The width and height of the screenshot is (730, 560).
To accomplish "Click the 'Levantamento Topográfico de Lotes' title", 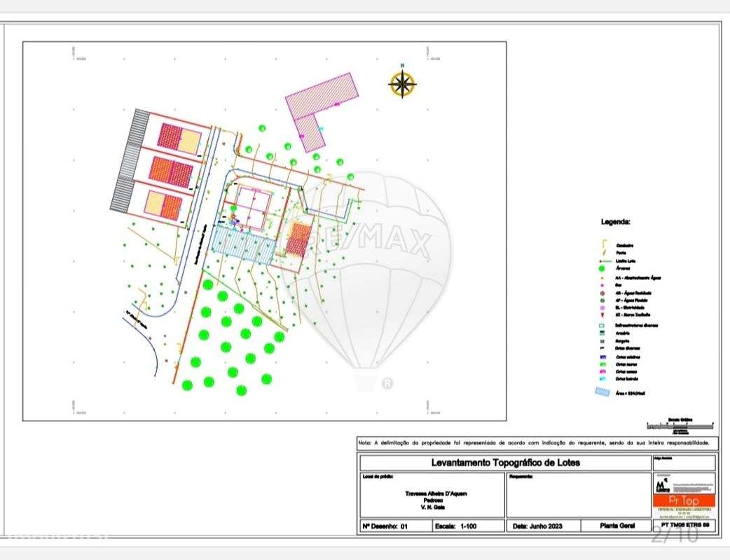I will (506, 462).
